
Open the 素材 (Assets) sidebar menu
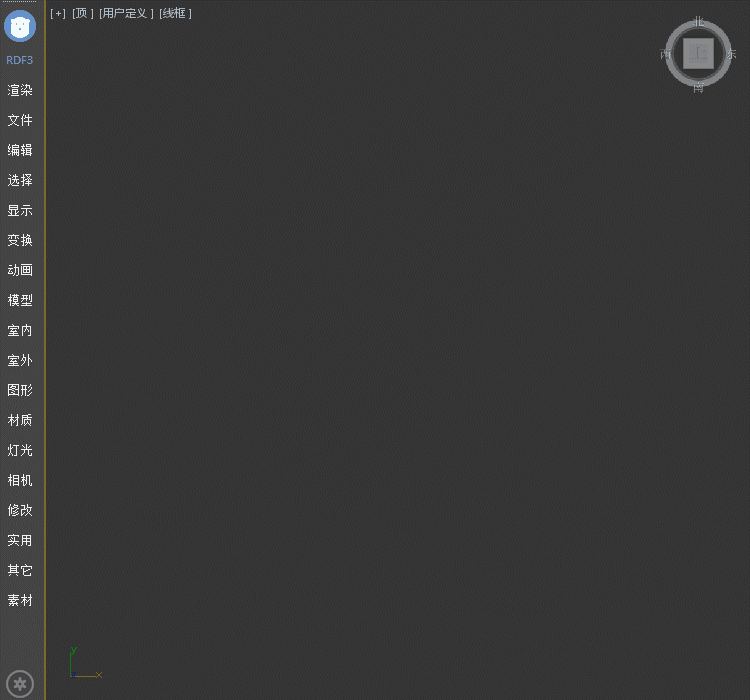(20, 600)
